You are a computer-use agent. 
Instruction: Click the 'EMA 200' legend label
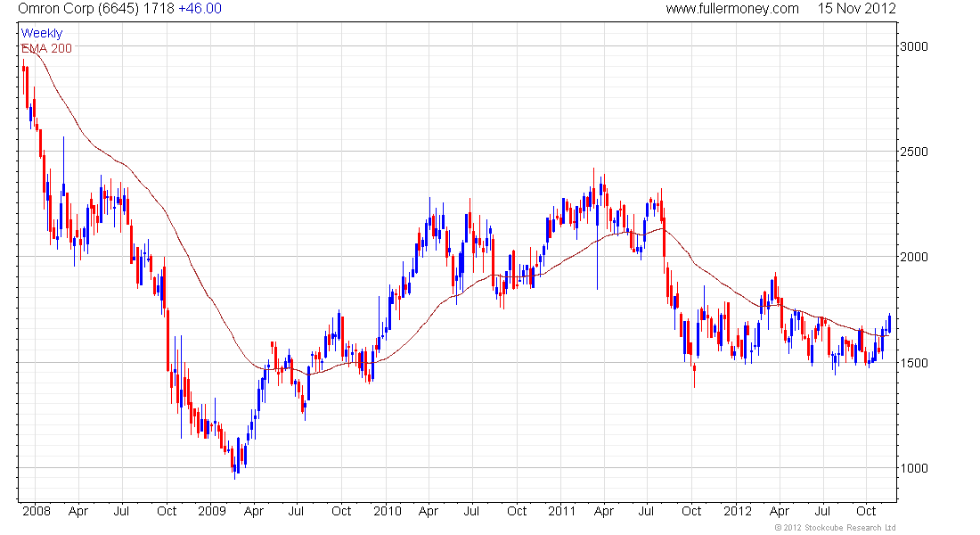(47, 48)
